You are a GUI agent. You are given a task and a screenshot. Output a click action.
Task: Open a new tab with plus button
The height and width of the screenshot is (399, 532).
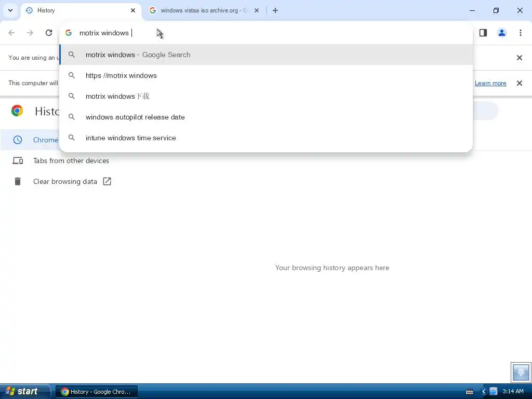(x=275, y=10)
